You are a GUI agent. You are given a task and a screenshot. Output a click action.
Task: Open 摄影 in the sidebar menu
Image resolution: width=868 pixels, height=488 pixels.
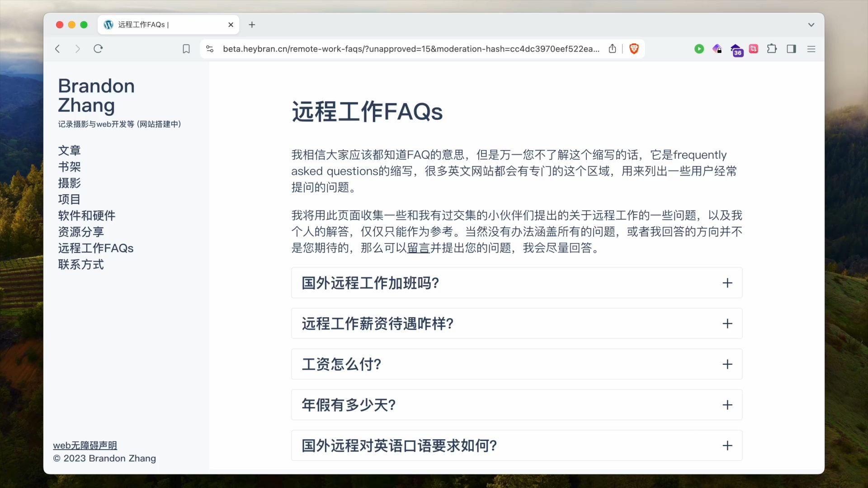[69, 183]
